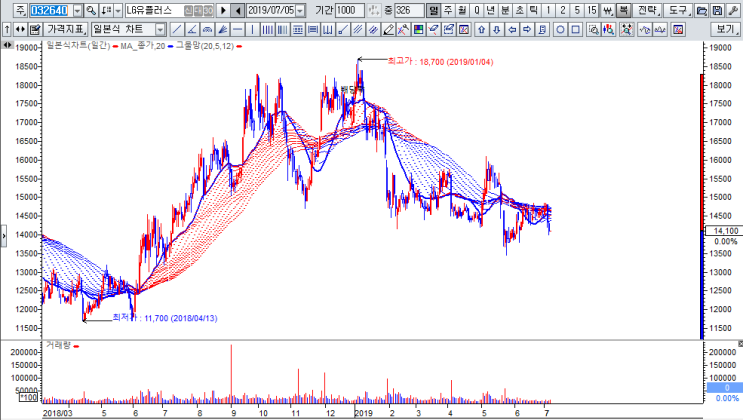Image resolution: width=743 pixels, height=420 pixels.
Task: Click the stock search magnifier icon
Action: pos(91,10)
